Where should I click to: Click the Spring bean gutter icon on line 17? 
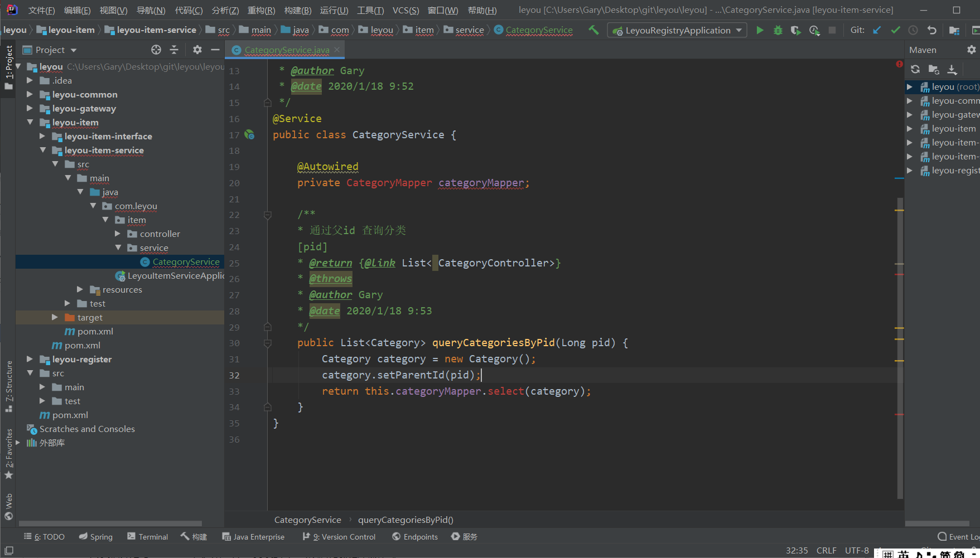pos(249,134)
